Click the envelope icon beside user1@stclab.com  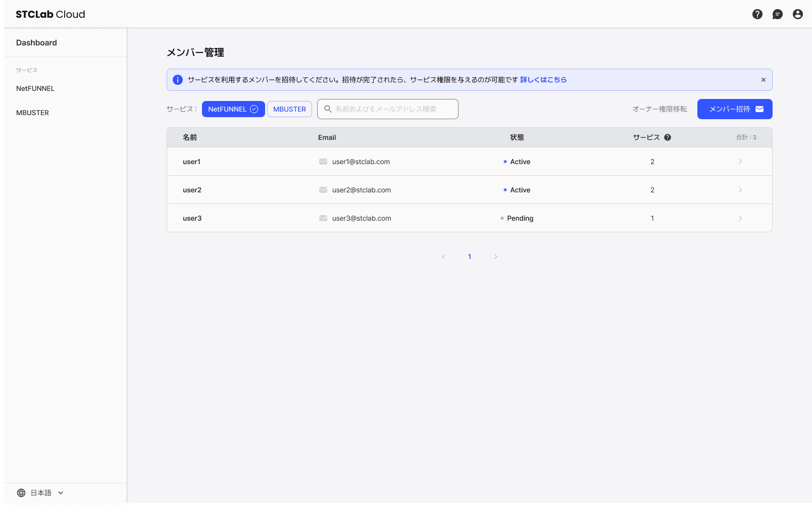(x=323, y=162)
